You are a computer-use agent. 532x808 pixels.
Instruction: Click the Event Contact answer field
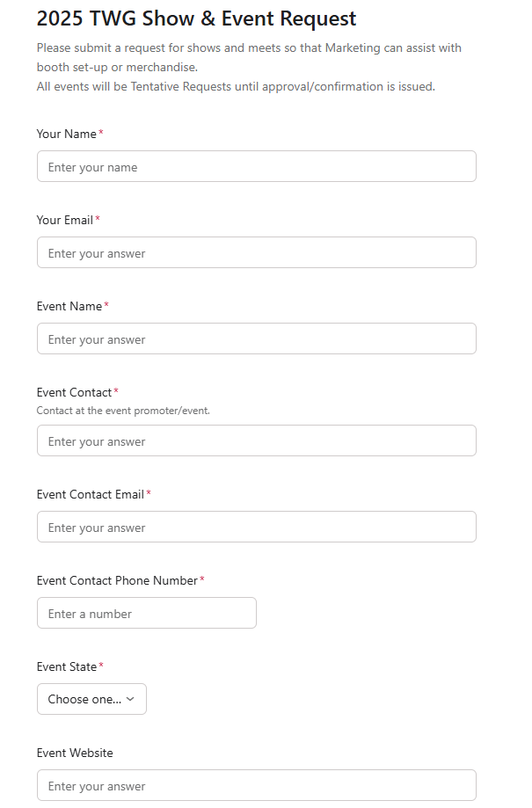pos(256,441)
